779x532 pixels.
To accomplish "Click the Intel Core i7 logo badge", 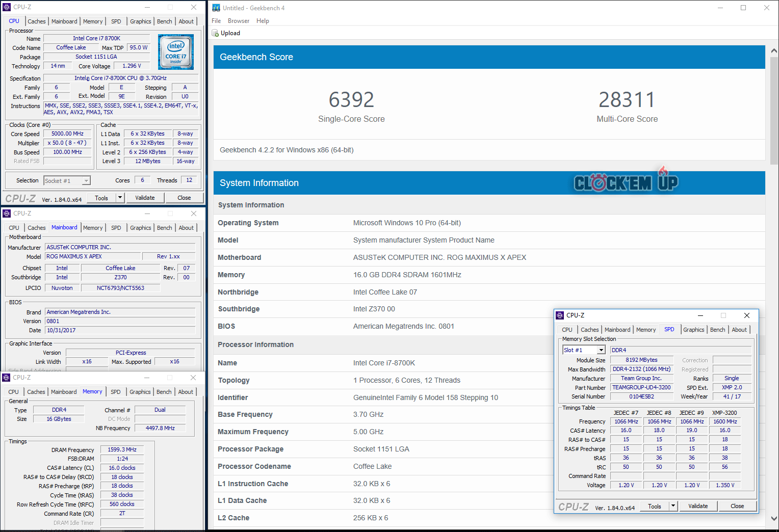I will pyautogui.click(x=176, y=52).
